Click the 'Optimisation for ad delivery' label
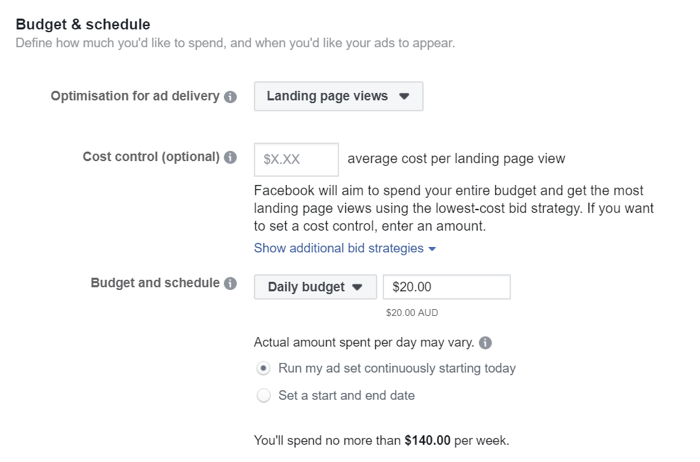The image size is (700, 462). pyautogui.click(x=135, y=97)
